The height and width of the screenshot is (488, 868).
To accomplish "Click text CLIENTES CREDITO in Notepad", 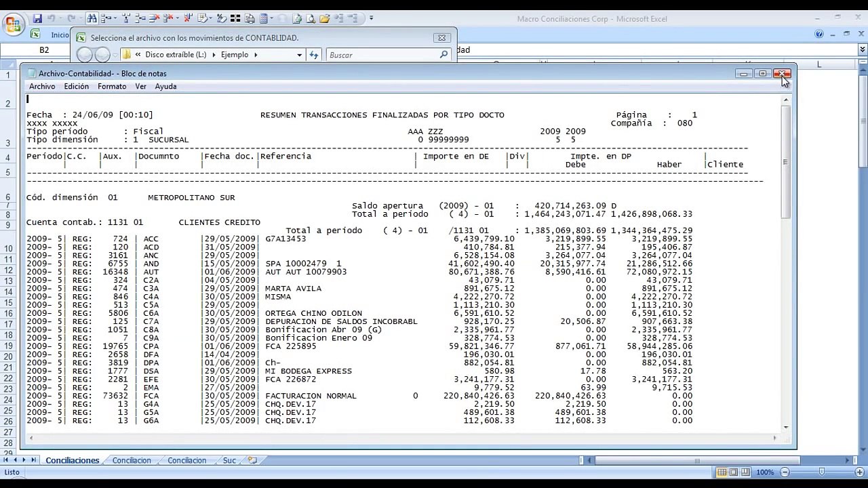I will (219, 222).
